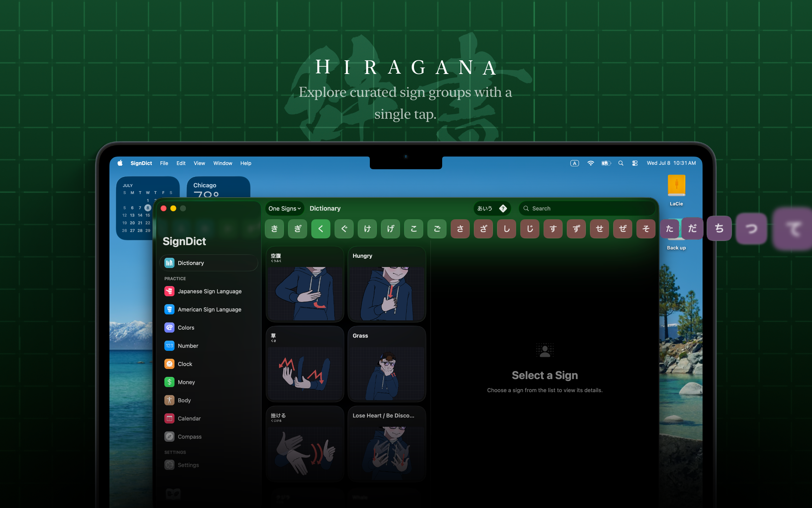
Task: Select the highlighted く hiragana filter
Action: (x=321, y=229)
